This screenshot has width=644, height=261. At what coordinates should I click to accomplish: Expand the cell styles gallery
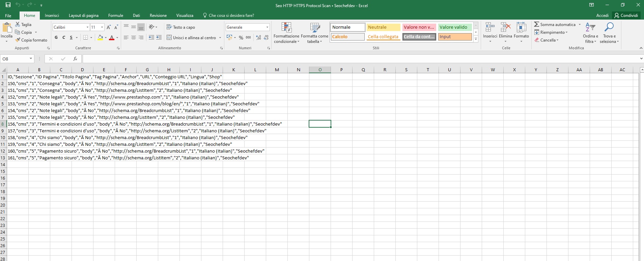pyautogui.click(x=476, y=39)
